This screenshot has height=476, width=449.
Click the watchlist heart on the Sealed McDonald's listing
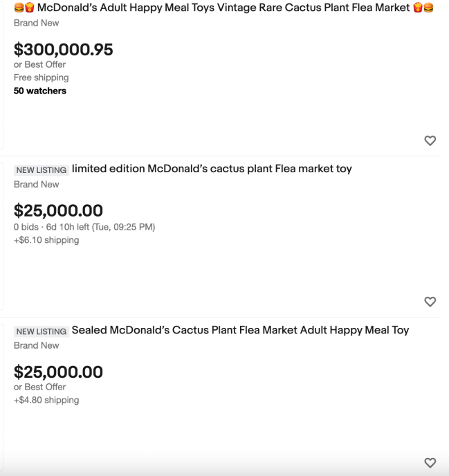(x=430, y=462)
